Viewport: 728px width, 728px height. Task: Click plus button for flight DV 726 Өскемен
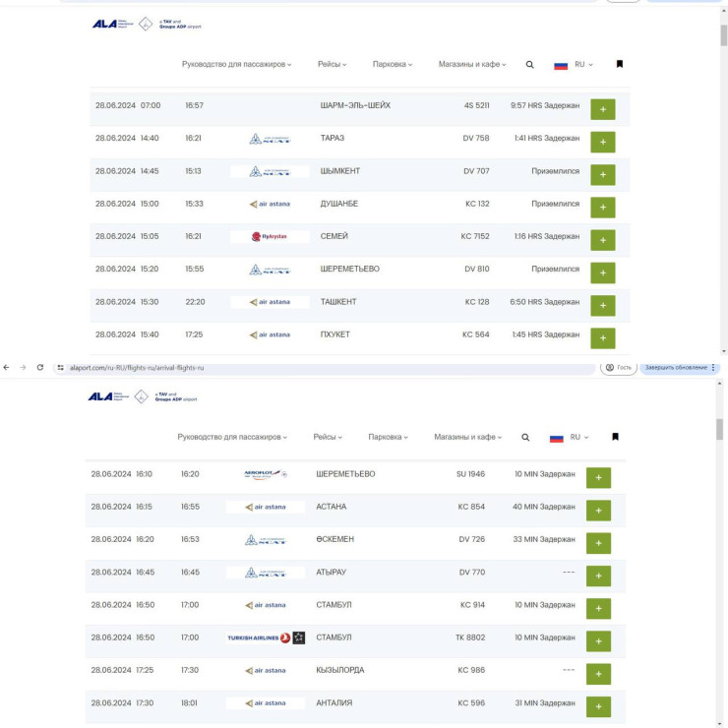tap(598, 543)
